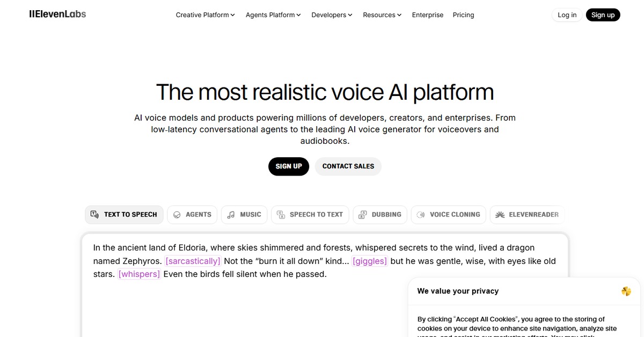The image size is (644, 337).
Task: Click the cookie icon in privacy banner
Action: (626, 291)
